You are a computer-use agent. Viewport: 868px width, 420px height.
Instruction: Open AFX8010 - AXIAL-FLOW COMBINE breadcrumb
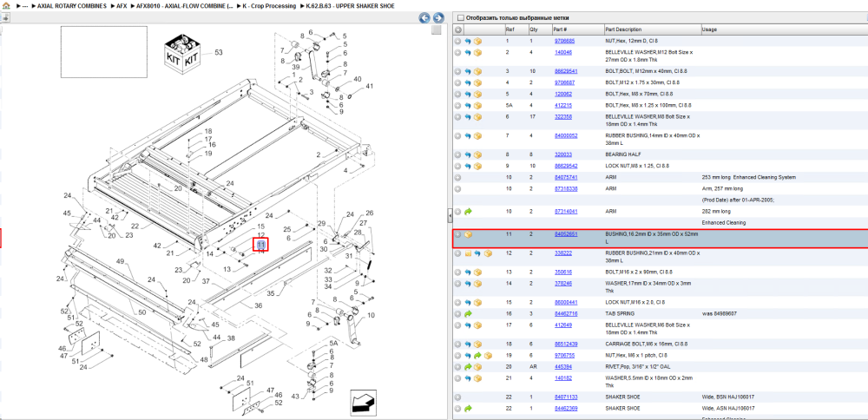[x=185, y=6]
